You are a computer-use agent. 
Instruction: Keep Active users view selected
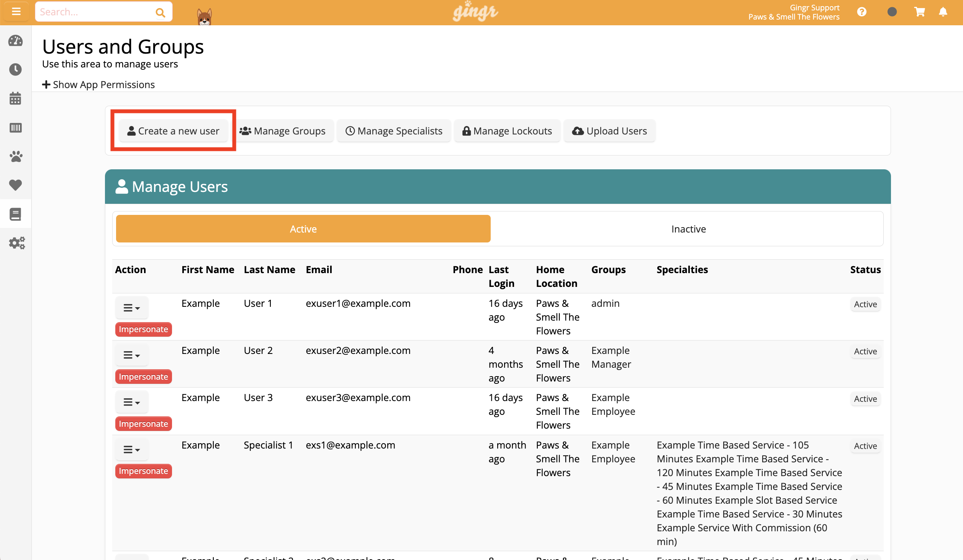303,229
